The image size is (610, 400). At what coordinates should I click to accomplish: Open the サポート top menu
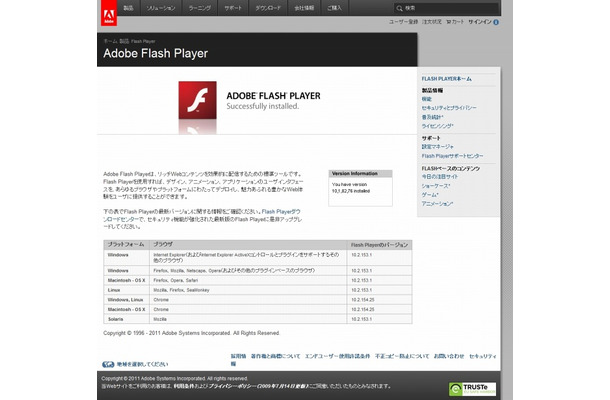(x=233, y=8)
